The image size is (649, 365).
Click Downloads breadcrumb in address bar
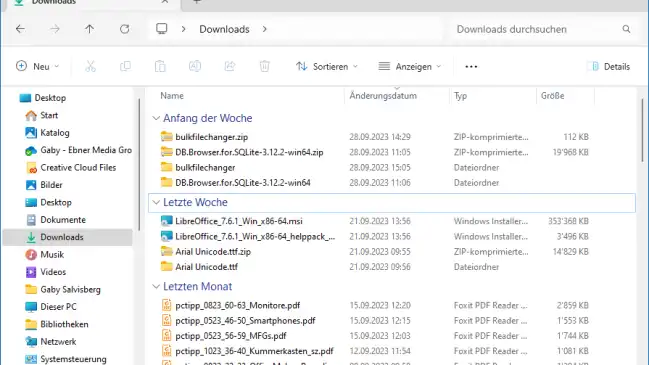224,29
